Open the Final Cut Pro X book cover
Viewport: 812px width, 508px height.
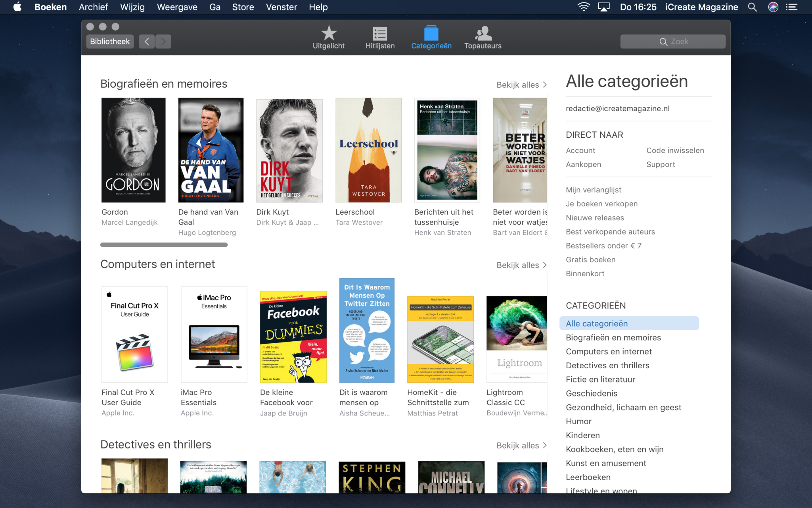tap(134, 335)
